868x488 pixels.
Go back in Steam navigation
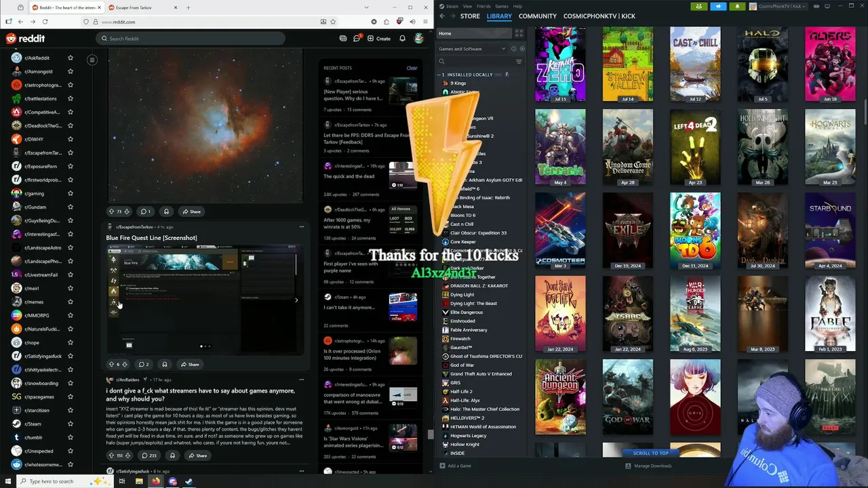coord(442,16)
